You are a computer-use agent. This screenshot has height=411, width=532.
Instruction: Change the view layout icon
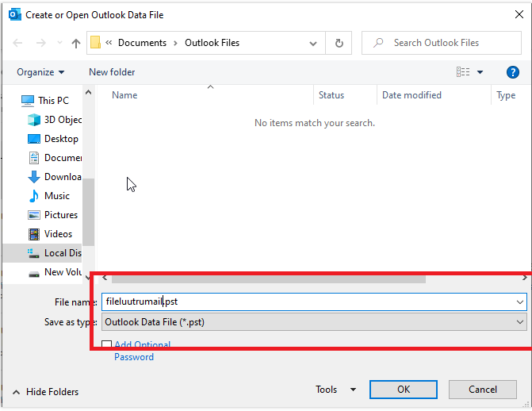[x=463, y=72]
